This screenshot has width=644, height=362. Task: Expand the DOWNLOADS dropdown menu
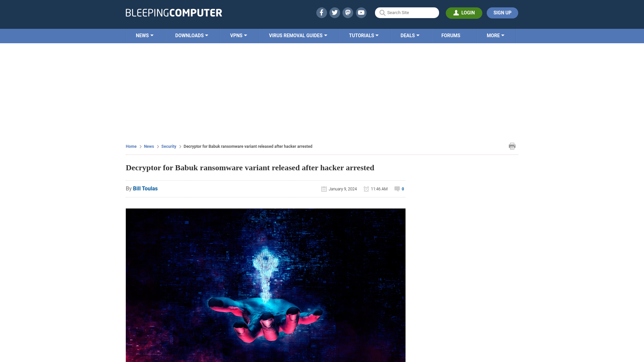[192, 35]
